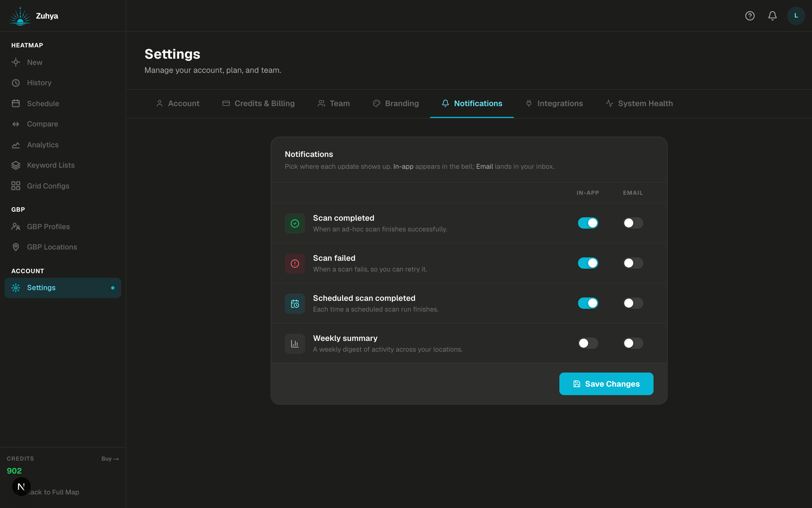Enable email Weekly summary notification
The image size is (812, 508).
(x=633, y=343)
